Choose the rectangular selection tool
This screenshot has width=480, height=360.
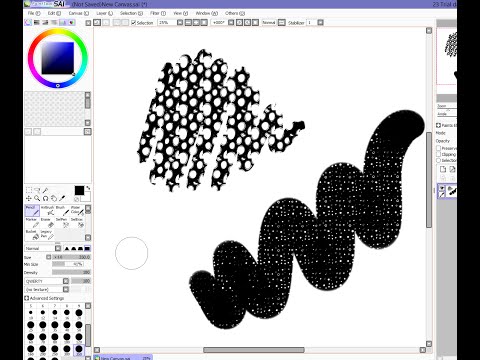(29, 190)
